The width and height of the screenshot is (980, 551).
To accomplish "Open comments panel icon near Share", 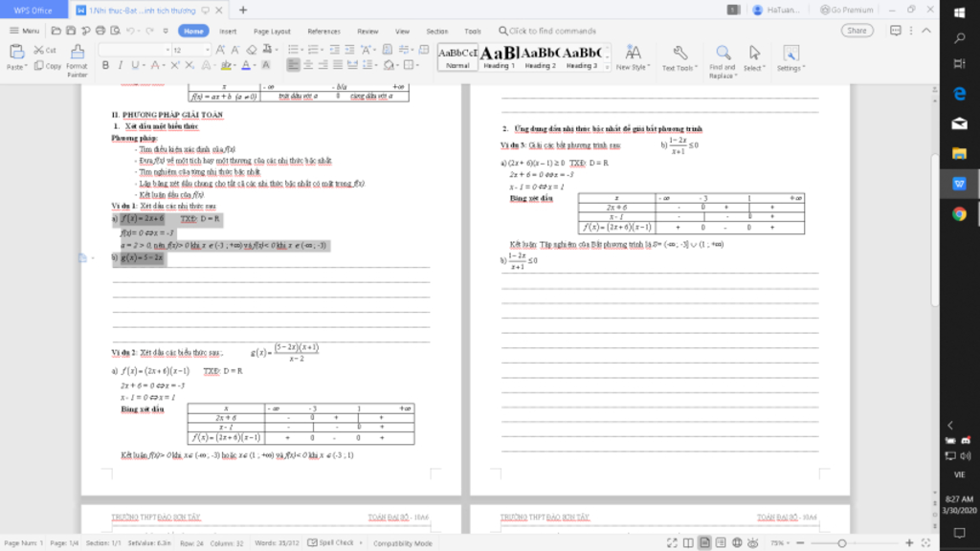I will point(896,31).
